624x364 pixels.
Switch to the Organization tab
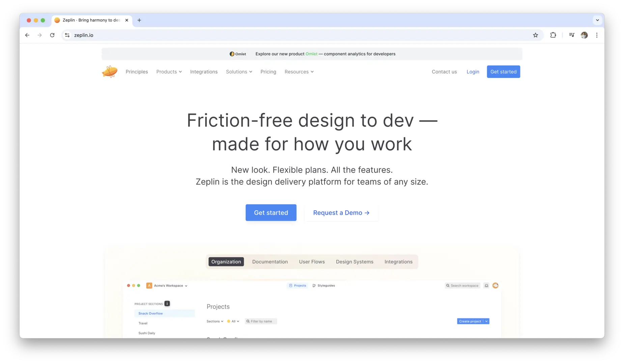(x=226, y=262)
